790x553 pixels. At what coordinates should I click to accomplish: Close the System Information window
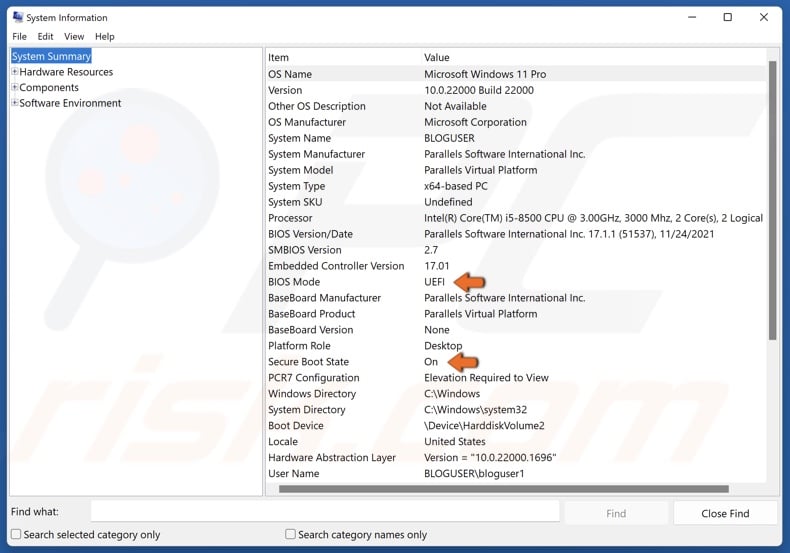tap(764, 17)
